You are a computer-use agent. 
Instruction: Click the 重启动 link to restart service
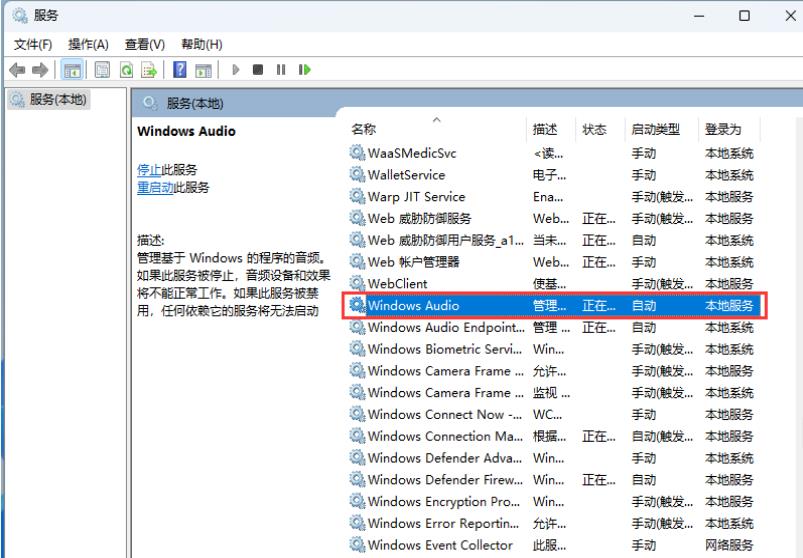point(155,187)
